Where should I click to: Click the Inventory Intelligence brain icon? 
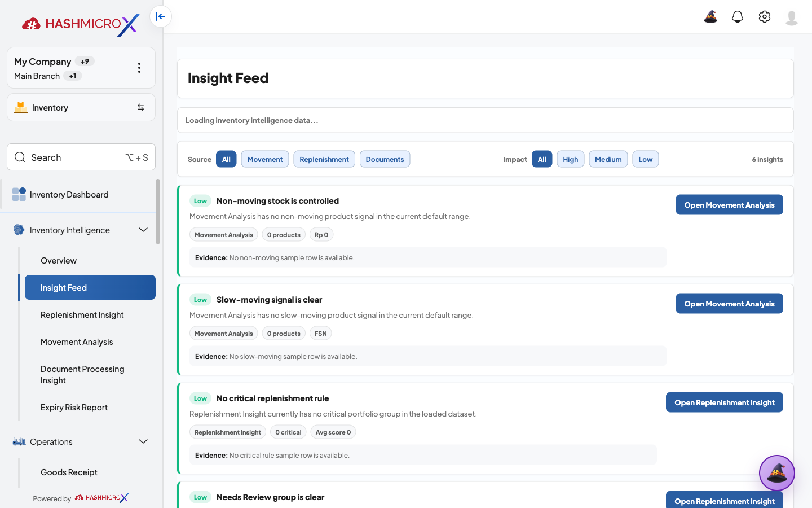pyautogui.click(x=19, y=230)
